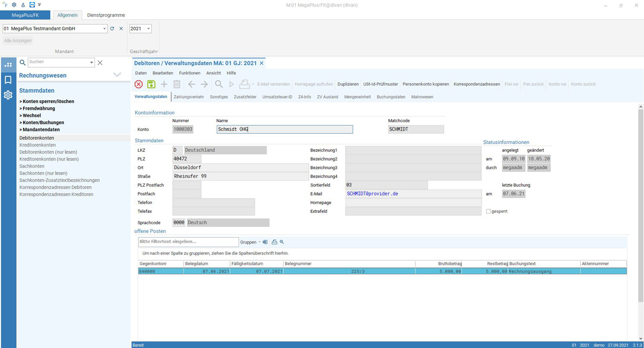The image size is (644, 348).
Task: Click USt-Id-Prüfmuster button
Action: (x=381, y=84)
